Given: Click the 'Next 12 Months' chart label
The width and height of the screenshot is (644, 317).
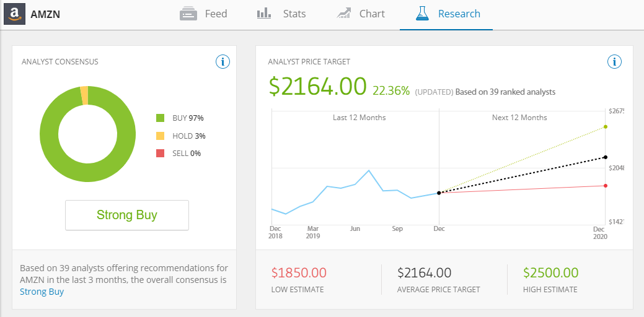Looking at the screenshot, I should (x=519, y=118).
